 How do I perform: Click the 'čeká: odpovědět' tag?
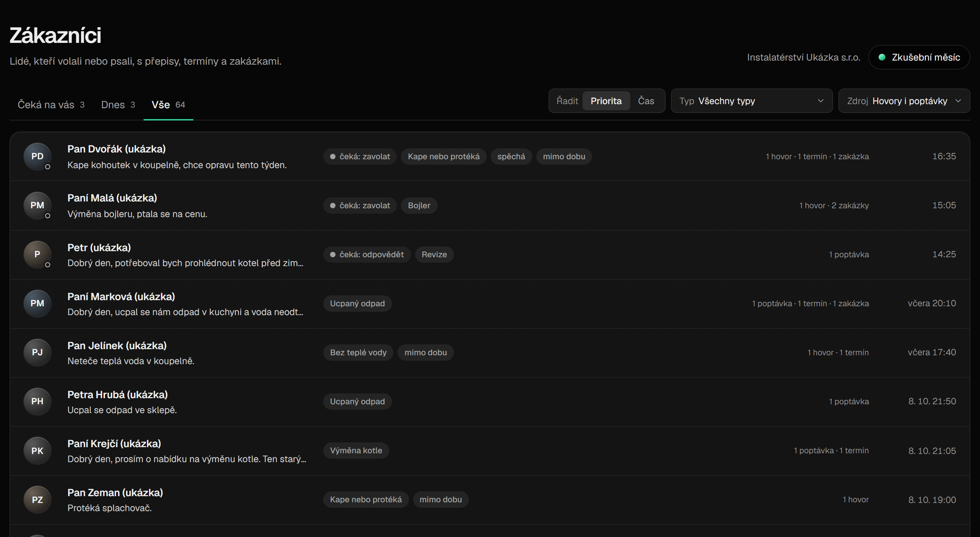[x=367, y=255]
